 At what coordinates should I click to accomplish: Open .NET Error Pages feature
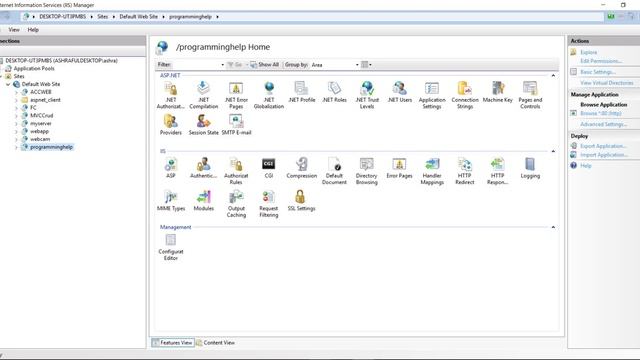(x=236, y=95)
